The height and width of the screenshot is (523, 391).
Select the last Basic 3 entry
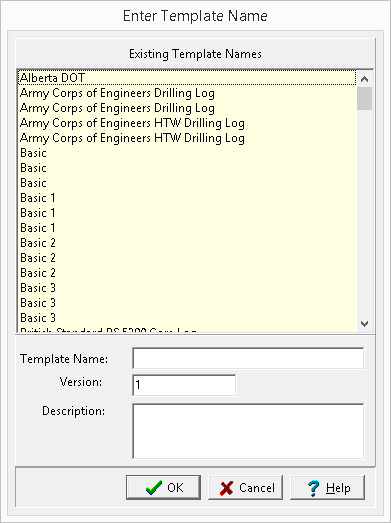click(187, 318)
